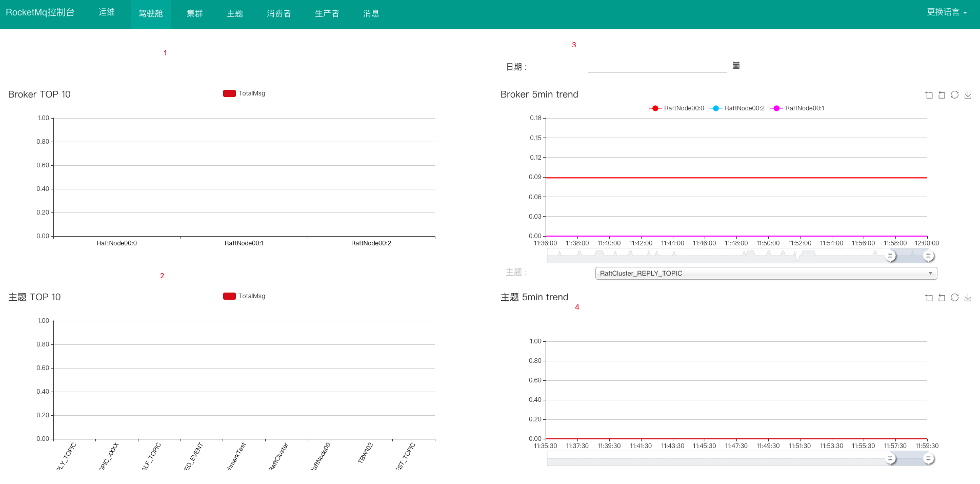Activate area zoom on 主题 5min trend
This screenshot has height=484, width=980.
929,298
